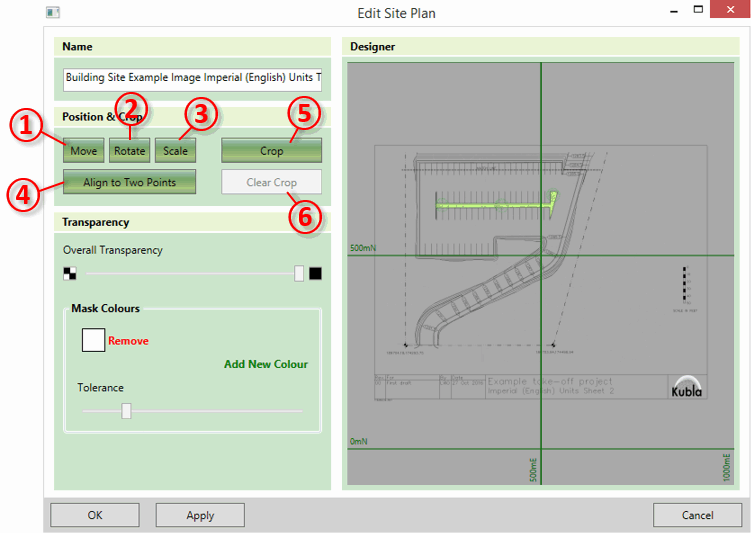The image size is (751, 533).
Task: Click the Move button
Action: (83, 151)
